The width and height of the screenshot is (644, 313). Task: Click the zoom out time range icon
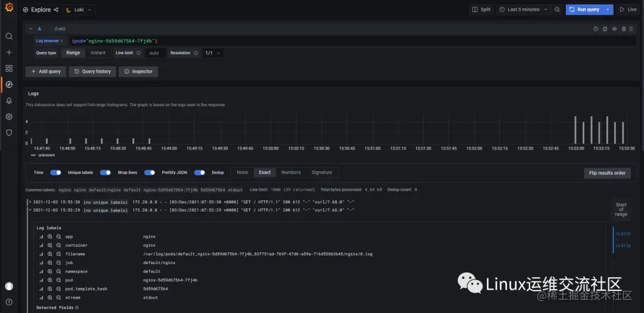(557, 10)
